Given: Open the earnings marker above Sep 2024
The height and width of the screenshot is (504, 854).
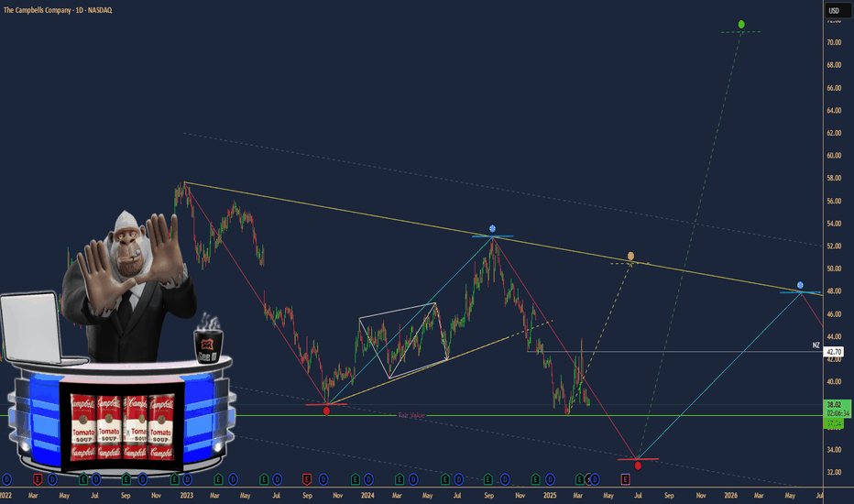Looking at the screenshot, I should tap(488, 479).
